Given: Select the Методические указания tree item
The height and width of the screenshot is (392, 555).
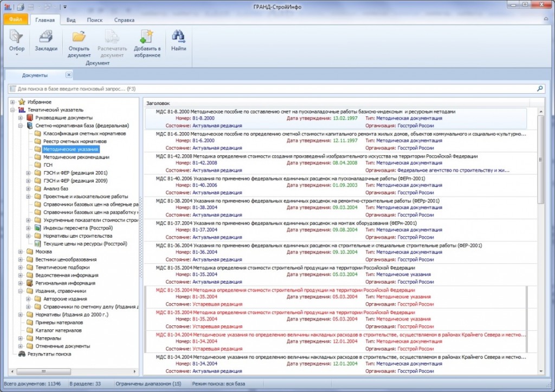Looking at the screenshot, I should click(x=70, y=149).
